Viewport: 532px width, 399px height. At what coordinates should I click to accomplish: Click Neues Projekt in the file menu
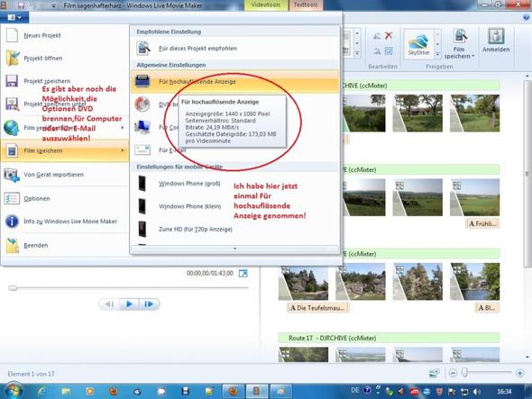coord(64,35)
